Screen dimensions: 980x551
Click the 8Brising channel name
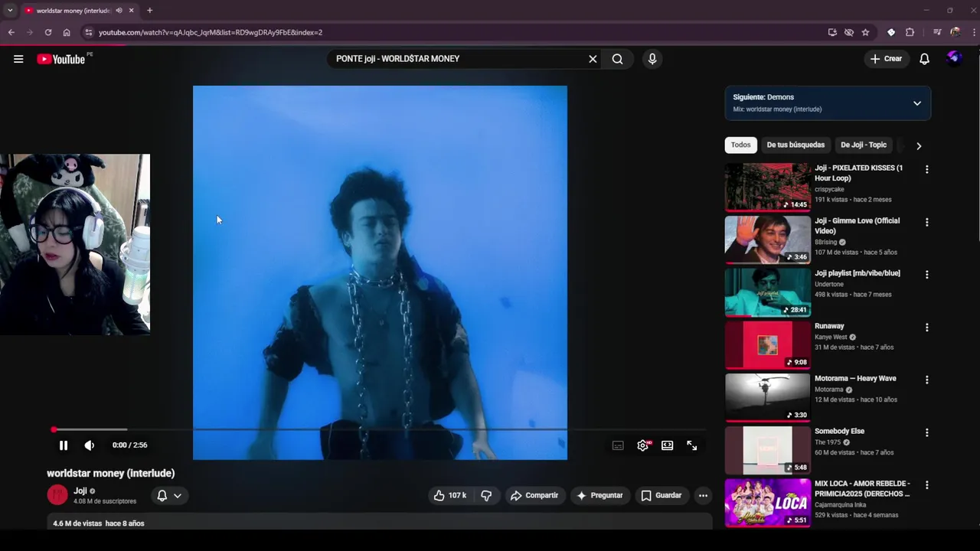tap(825, 242)
